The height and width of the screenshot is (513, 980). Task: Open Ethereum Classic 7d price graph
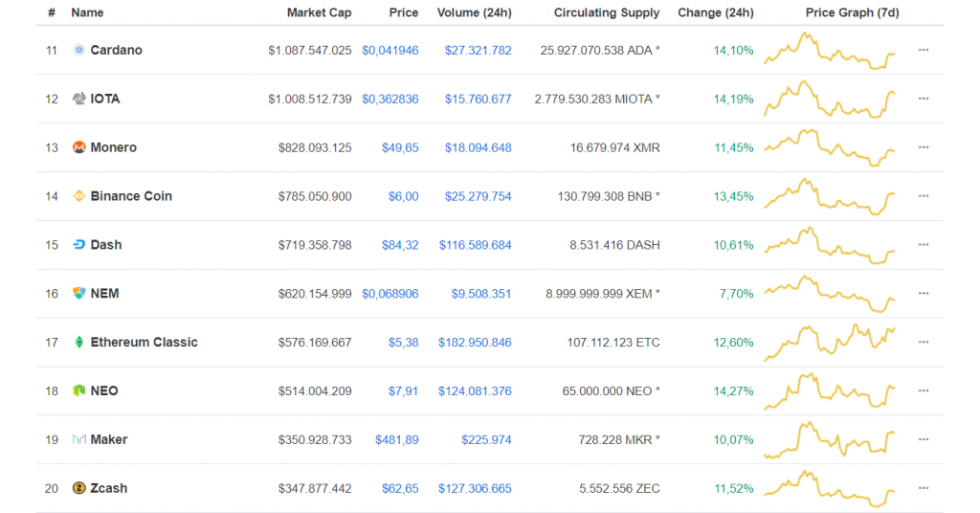tap(830, 343)
